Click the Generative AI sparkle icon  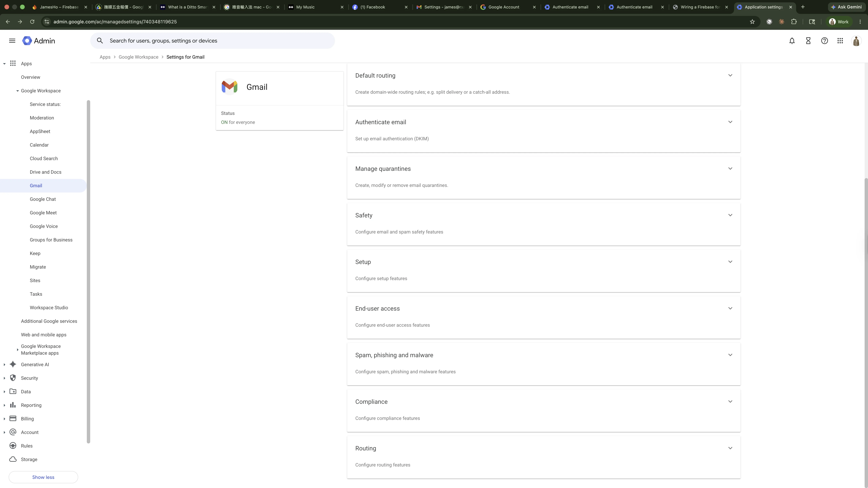[13, 364]
